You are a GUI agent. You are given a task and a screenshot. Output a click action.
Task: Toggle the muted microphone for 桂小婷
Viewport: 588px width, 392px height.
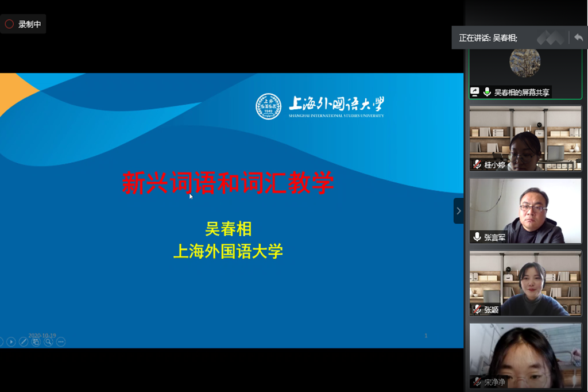(x=477, y=164)
